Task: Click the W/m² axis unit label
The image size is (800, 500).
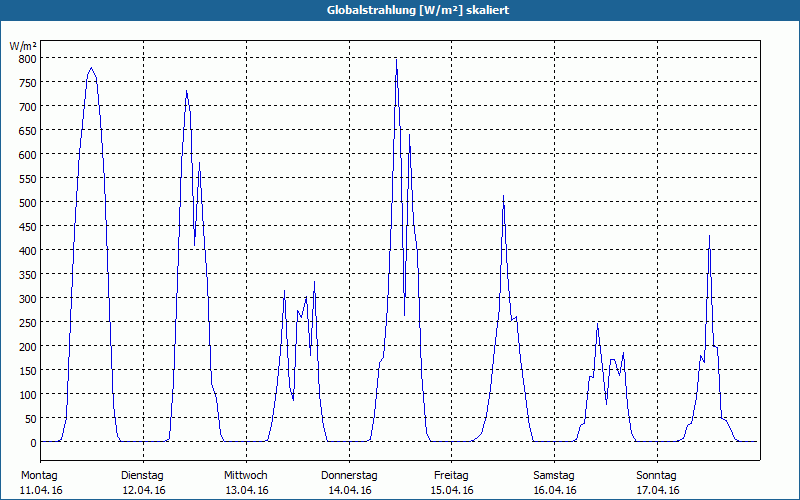Action: tap(23, 46)
